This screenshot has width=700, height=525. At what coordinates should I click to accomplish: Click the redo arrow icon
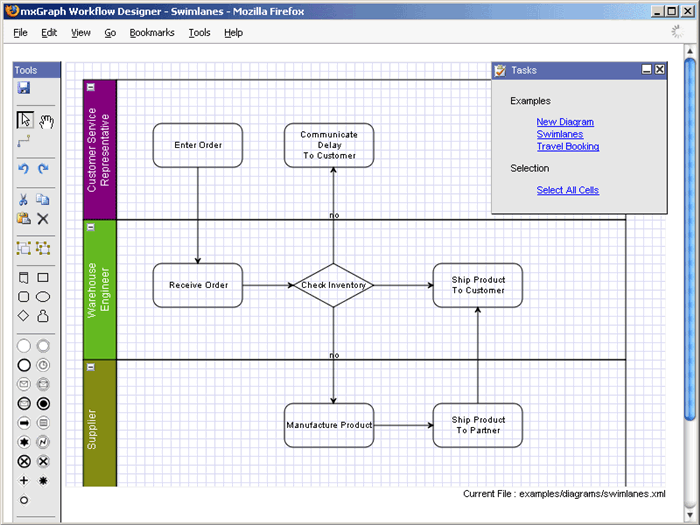tap(43, 169)
